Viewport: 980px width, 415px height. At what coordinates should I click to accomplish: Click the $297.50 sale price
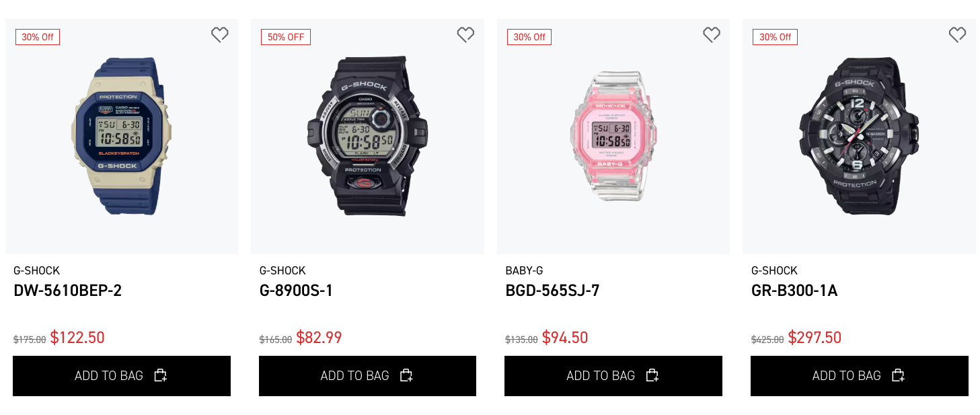[x=815, y=338]
